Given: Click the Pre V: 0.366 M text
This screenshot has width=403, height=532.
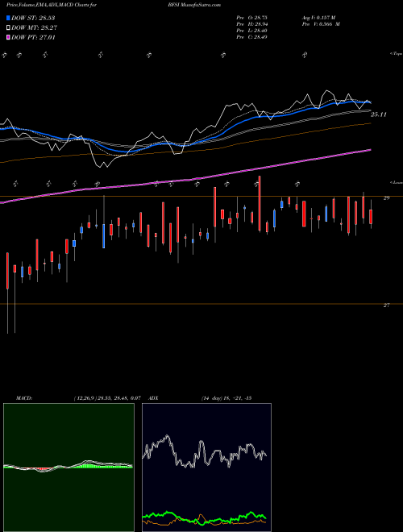Looking at the screenshot, I should click(x=322, y=24).
